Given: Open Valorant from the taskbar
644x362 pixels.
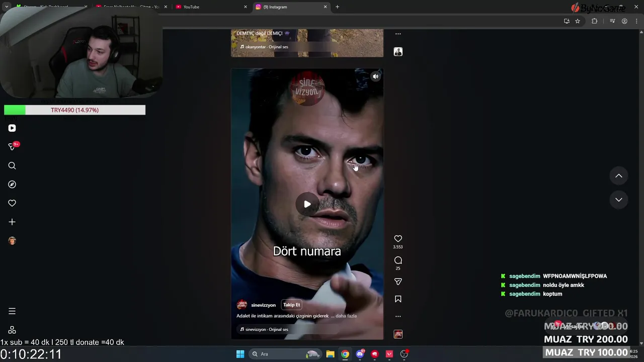Looking at the screenshot, I should click(x=389, y=354).
